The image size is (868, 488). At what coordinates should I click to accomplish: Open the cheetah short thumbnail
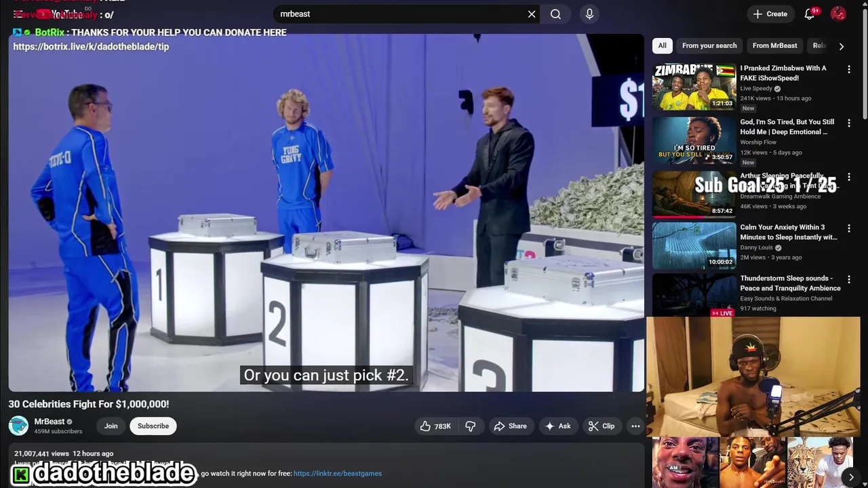pyautogui.click(x=820, y=462)
